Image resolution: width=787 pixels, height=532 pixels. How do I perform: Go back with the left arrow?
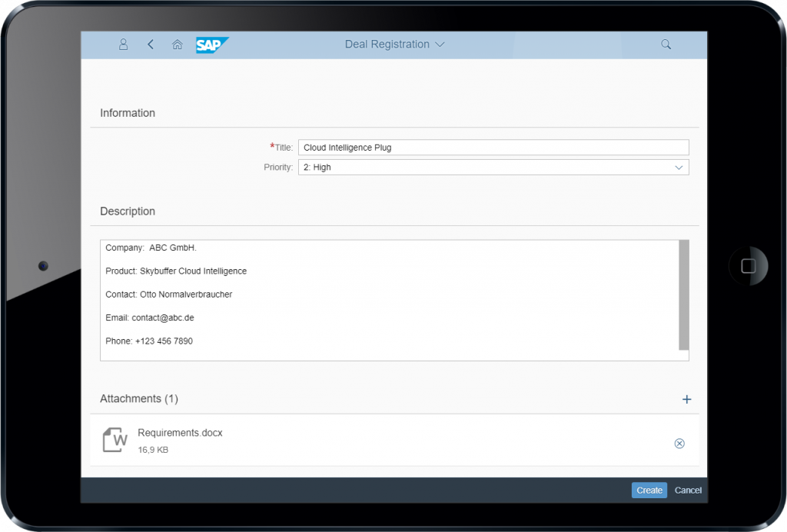(151, 45)
